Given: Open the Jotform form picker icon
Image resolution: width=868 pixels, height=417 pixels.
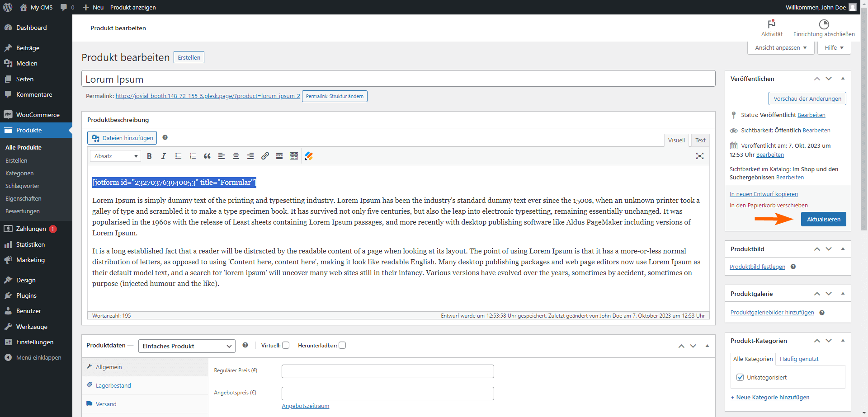Looking at the screenshot, I should (x=309, y=156).
